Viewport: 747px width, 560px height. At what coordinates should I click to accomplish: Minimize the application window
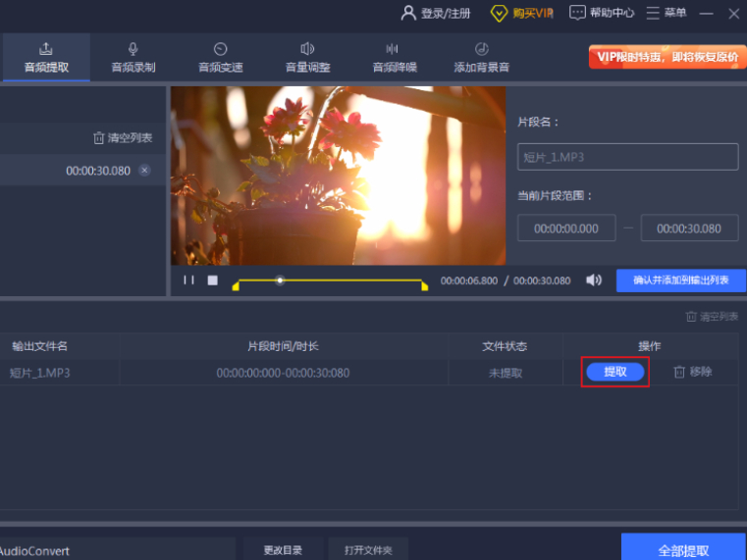[x=706, y=14]
